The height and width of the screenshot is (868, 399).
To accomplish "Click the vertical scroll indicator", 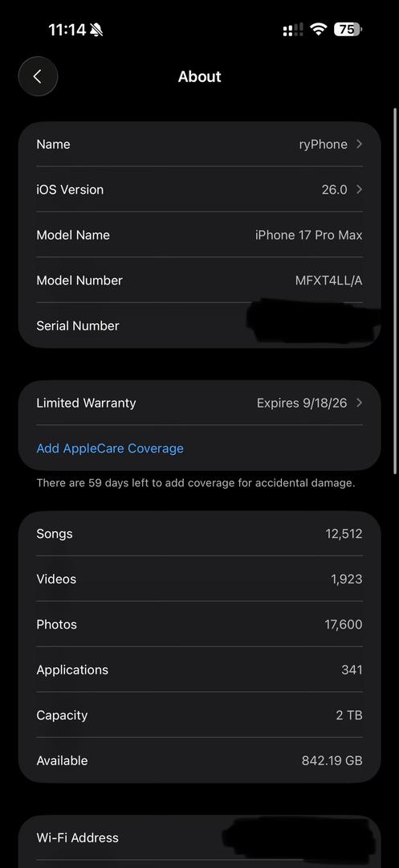I will [394, 291].
